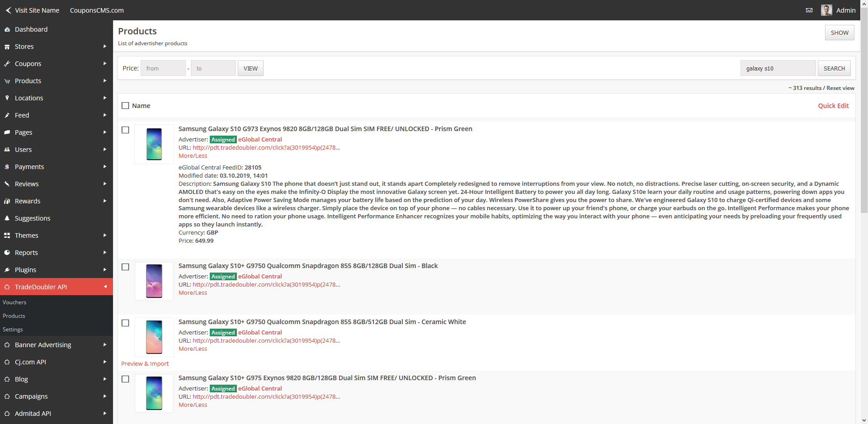Image resolution: width=868 pixels, height=424 pixels.
Task: Check the Galaxy S10 G973 Prism Green product
Action: (126, 130)
